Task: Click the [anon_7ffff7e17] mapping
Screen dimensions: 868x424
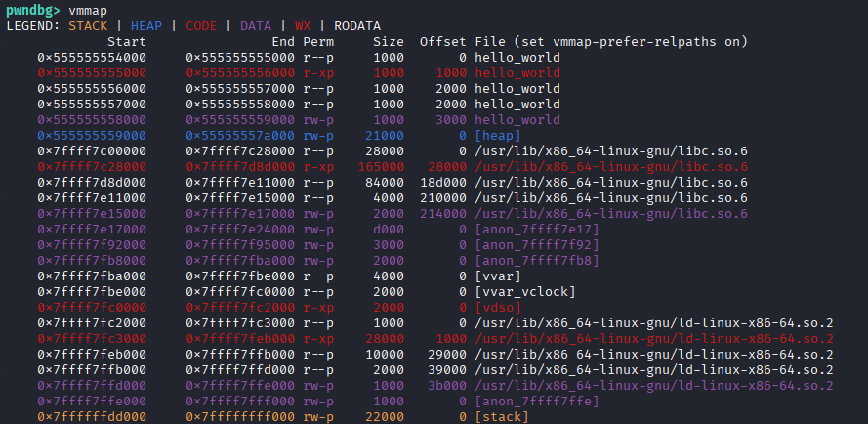Action: pyautogui.click(x=537, y=229)
